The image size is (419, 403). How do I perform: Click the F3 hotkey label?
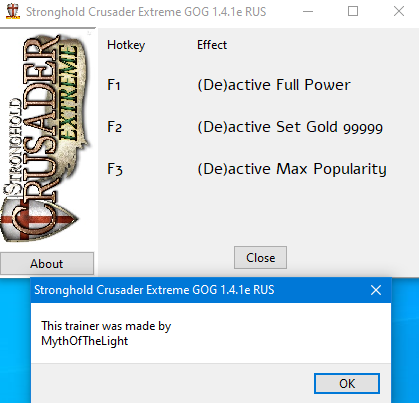pyautogui.click(x=115, y=169)
